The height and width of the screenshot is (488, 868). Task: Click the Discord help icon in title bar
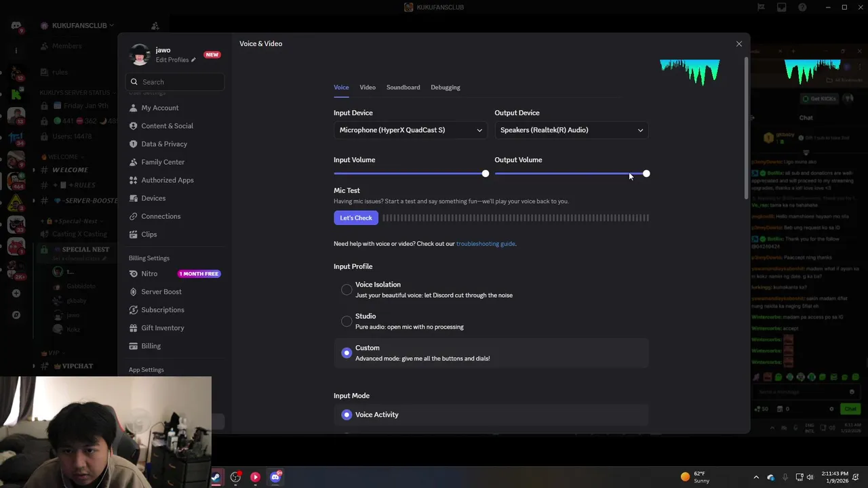pos(802,7)
